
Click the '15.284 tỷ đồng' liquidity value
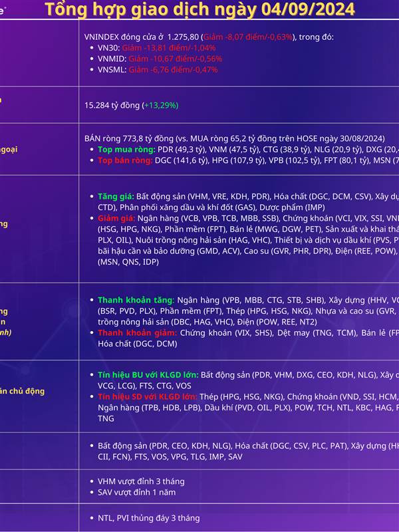tap(112, 106)
